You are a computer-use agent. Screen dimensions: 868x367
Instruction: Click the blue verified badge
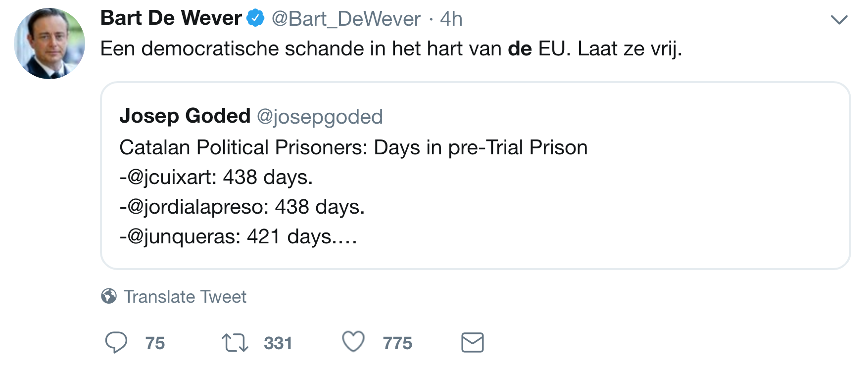click(255, 18)
